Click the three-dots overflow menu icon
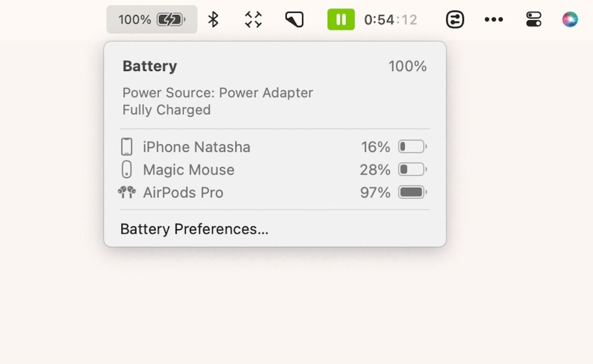Screen dimensions: 593x364 point(494,19)
